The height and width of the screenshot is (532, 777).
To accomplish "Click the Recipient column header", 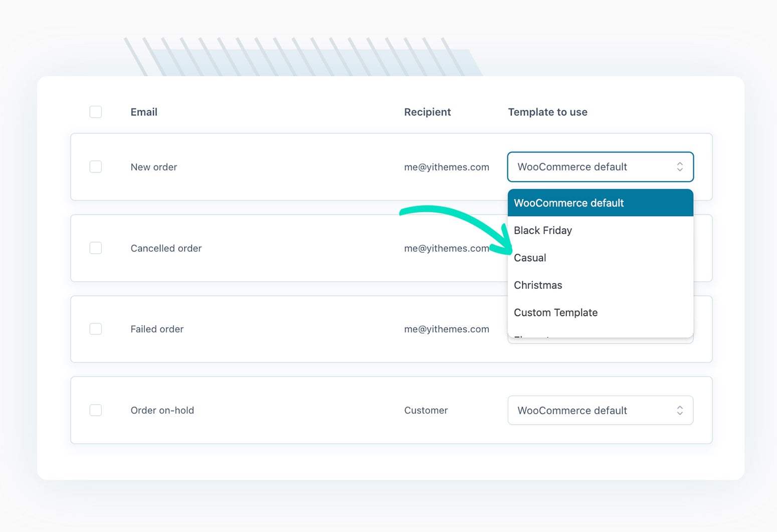I will coord(427,112).
